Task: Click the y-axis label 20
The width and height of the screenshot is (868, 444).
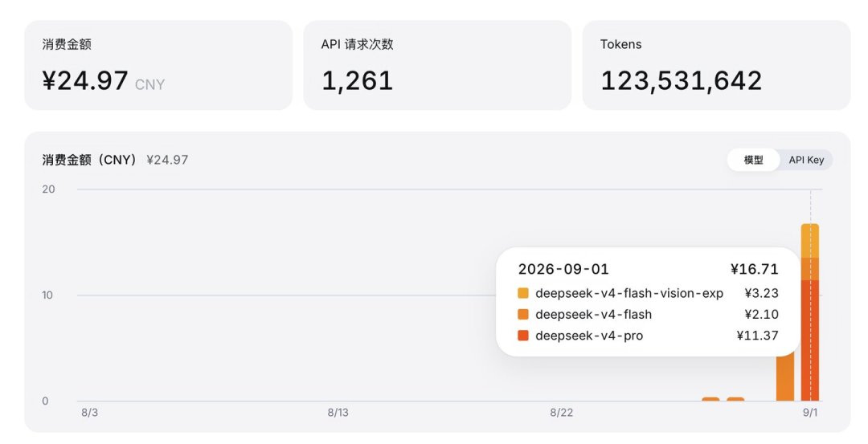Action: (48, 189)
